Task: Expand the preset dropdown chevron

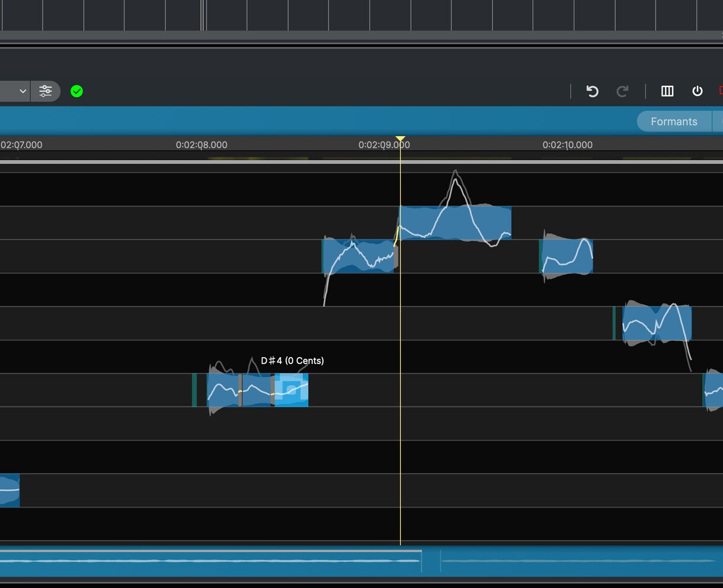Action: pos(23,91)
